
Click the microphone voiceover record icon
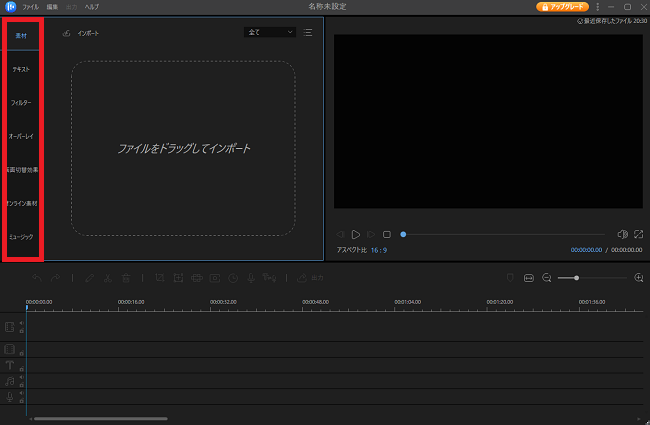click(x=251, y=278)
